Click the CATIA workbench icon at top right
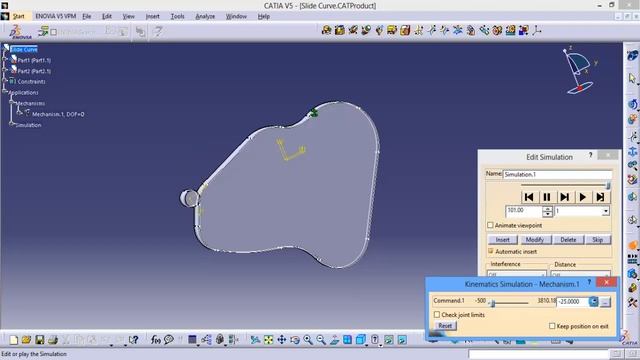Screen dimensions: 640x360 [x=632, y=55]
